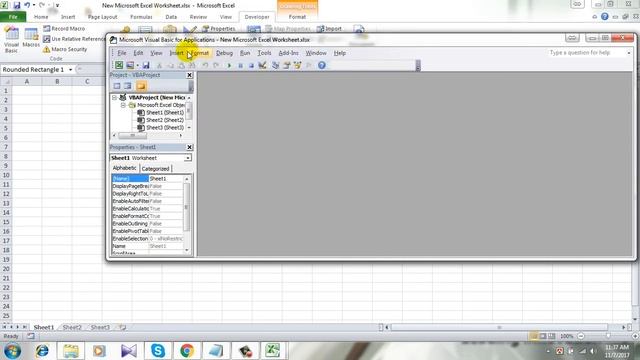Save the workbook from VBA toolbar

click(146, 65)
